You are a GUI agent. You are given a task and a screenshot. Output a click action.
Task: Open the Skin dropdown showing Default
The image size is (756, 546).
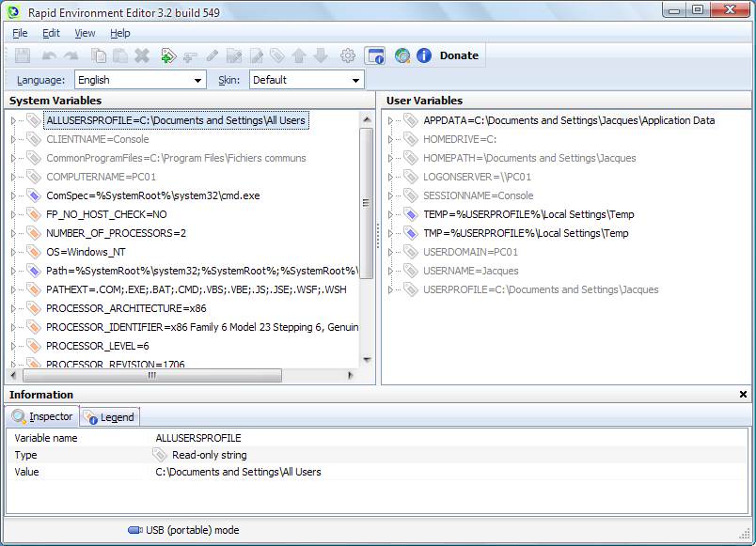[x=307, y=80]
